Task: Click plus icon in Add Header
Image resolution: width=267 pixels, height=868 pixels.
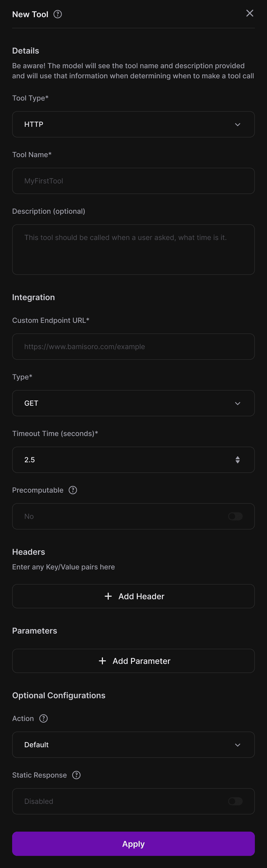Action: [x=108, y=596]
